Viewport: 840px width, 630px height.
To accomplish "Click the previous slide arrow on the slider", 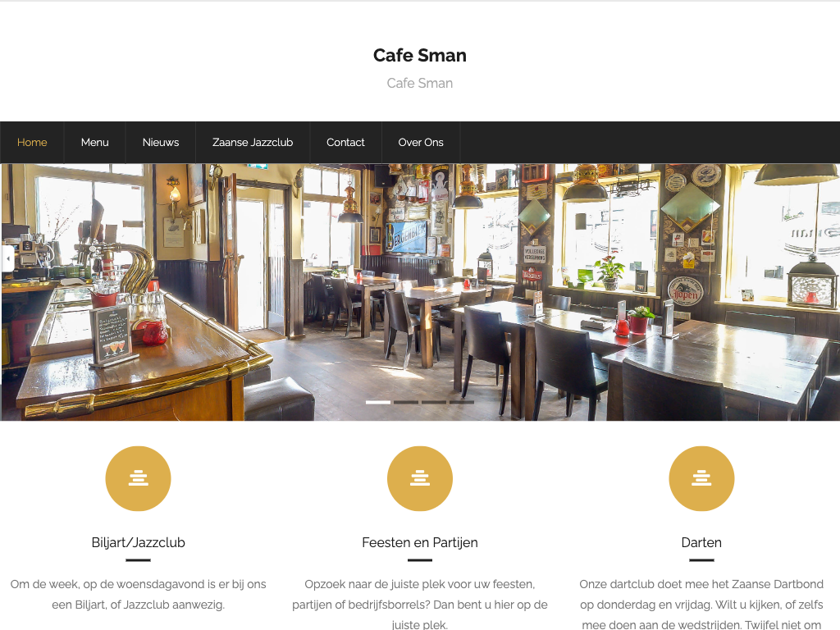I will 7,258.
